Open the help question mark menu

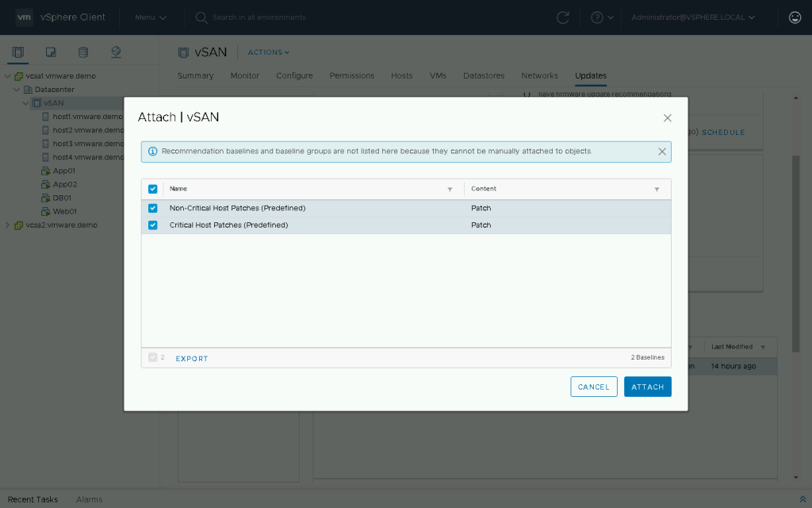(601, 17)
